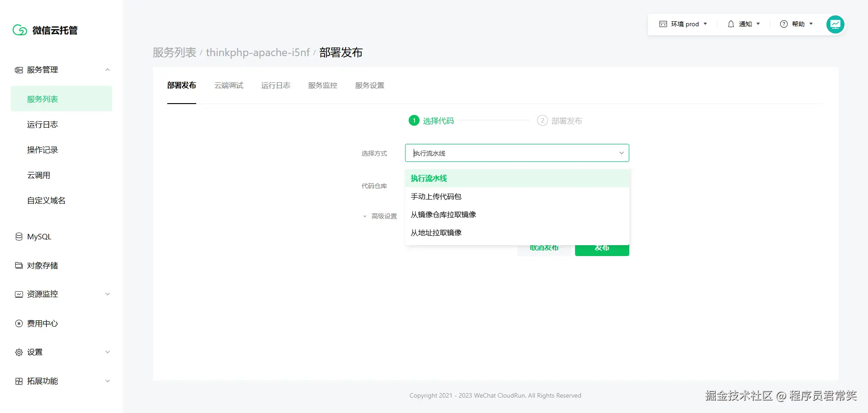Go to thinkphp-apache-i5nf breadcrumb link
The image size is (868, 413).
click(x=258, y=52)
